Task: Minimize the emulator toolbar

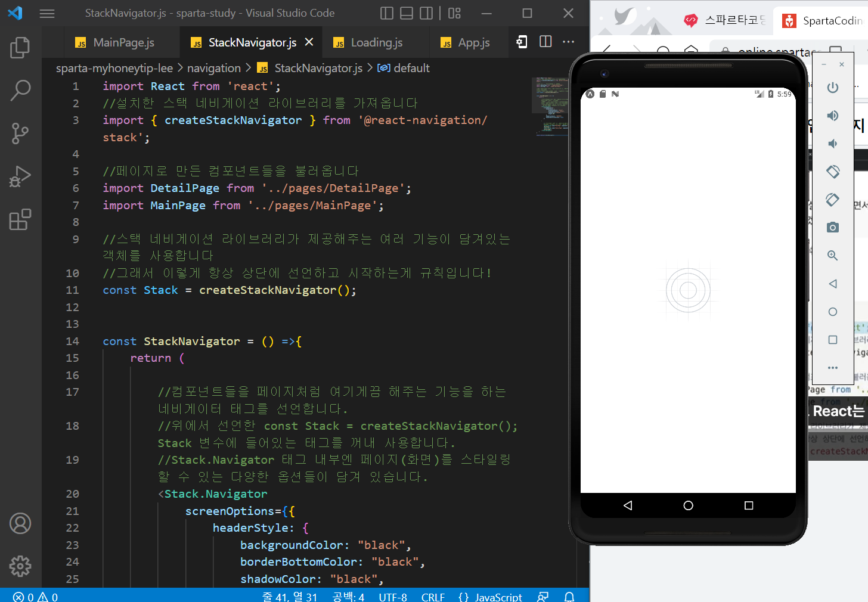Action: 824,64
